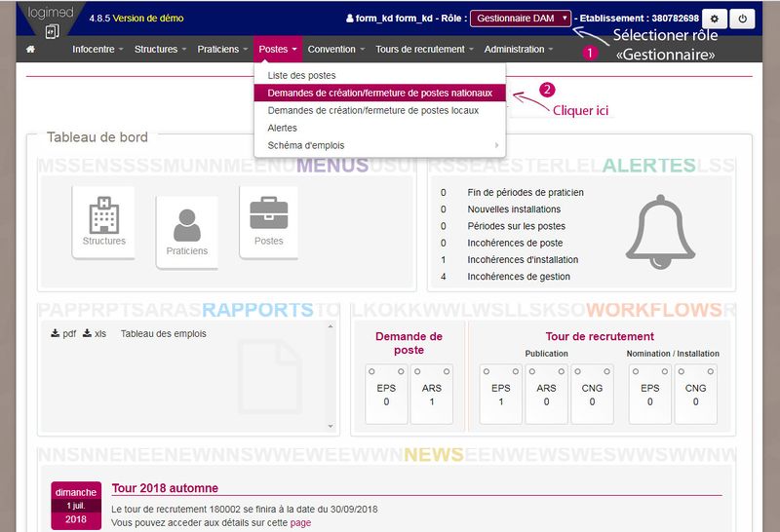
Task: Open Publication ARS workflow card
Action: [x=546, y=395]
